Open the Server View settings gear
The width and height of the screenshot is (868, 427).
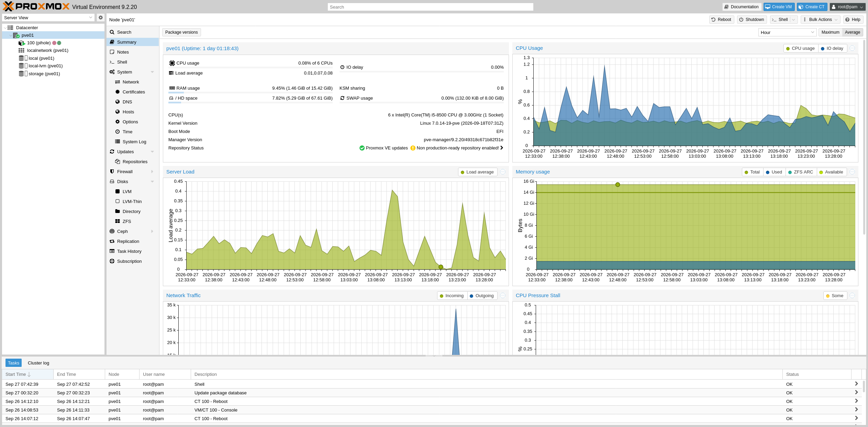[x=100, y=18]
